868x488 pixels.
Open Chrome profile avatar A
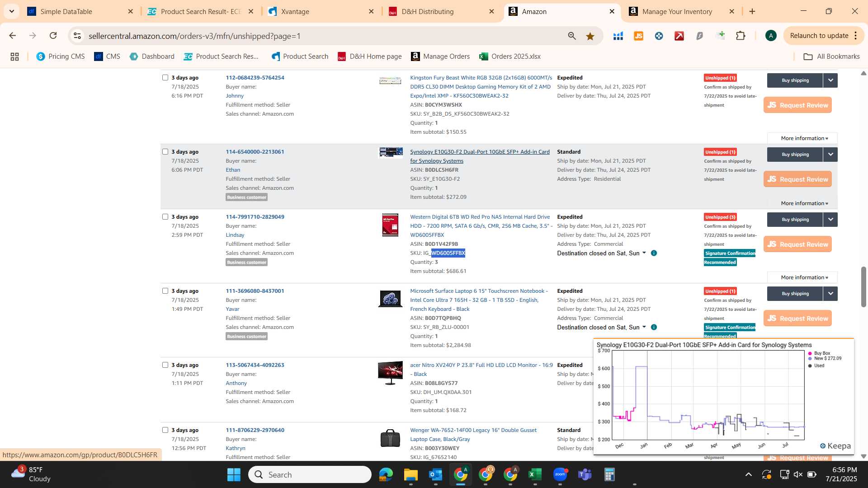[x=771, y=36]
